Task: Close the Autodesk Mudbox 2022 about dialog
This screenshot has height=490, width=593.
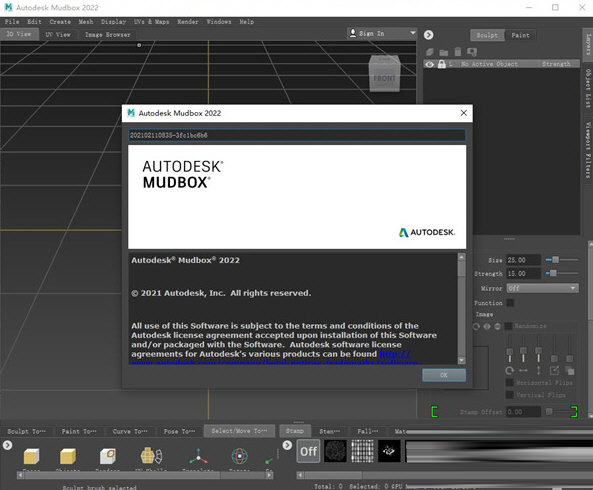Action: click(x=464, y=113)
